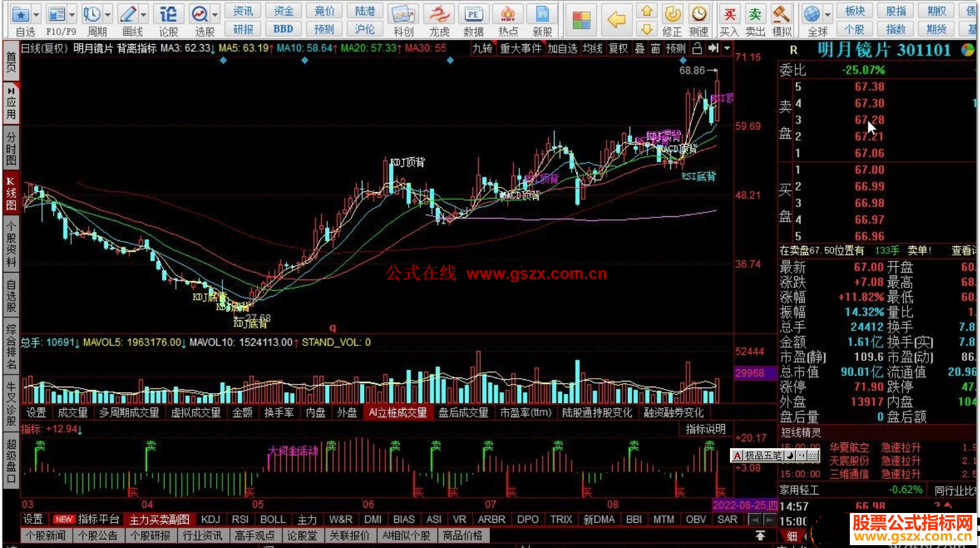Open the 论股 discussion icon
This screenshot has height=548, width=980.
pyautogui.click(x=168, y=14)
